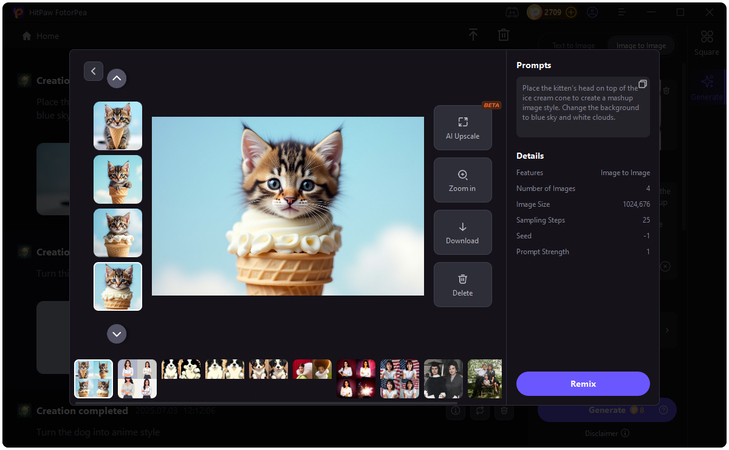The height and width of the screenshot is (450, 729).
Task: Click the trash icon on Creation completed row
Action: point(504,410)
